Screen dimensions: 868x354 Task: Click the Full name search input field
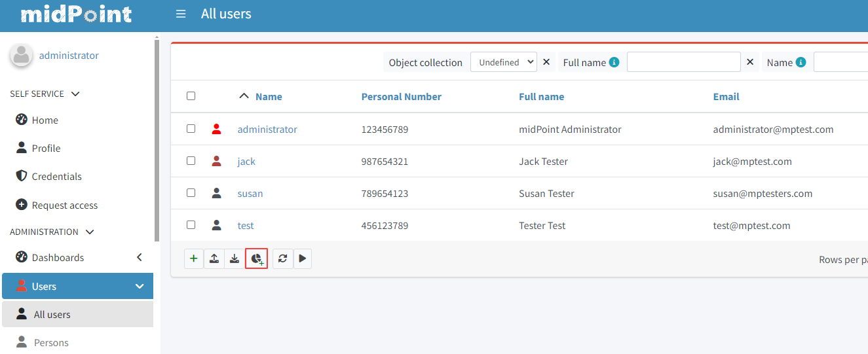(683, 62)
